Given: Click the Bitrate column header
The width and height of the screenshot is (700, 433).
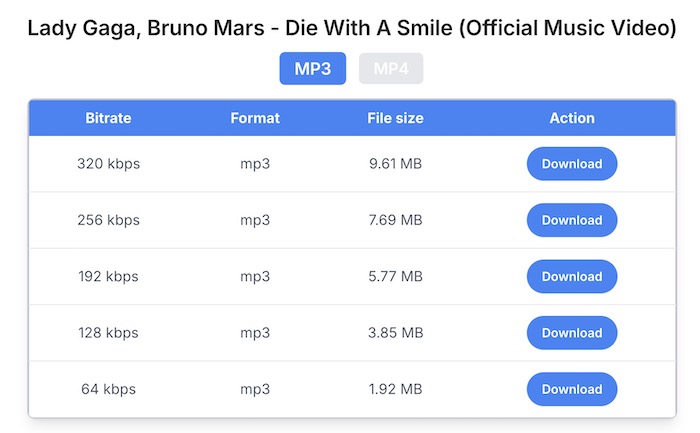Looking at the screenshot, I should tap(108, 118).
